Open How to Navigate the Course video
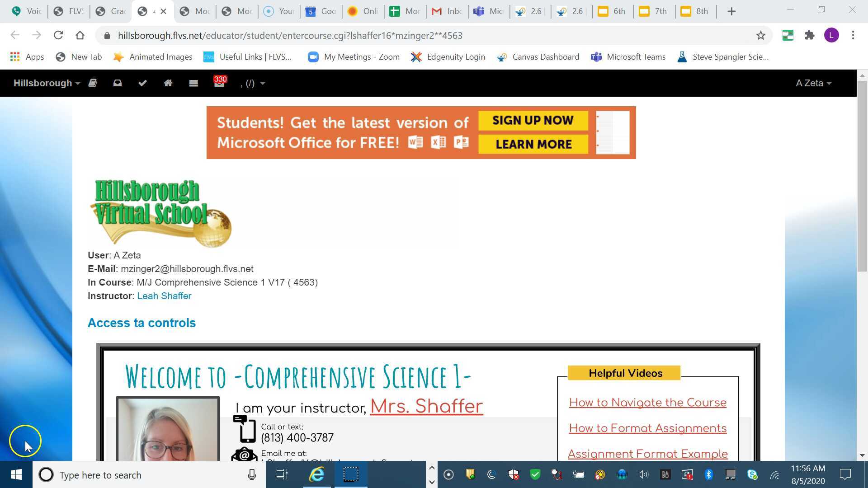Viewport: 868px width, 488px height. (647, 402)
